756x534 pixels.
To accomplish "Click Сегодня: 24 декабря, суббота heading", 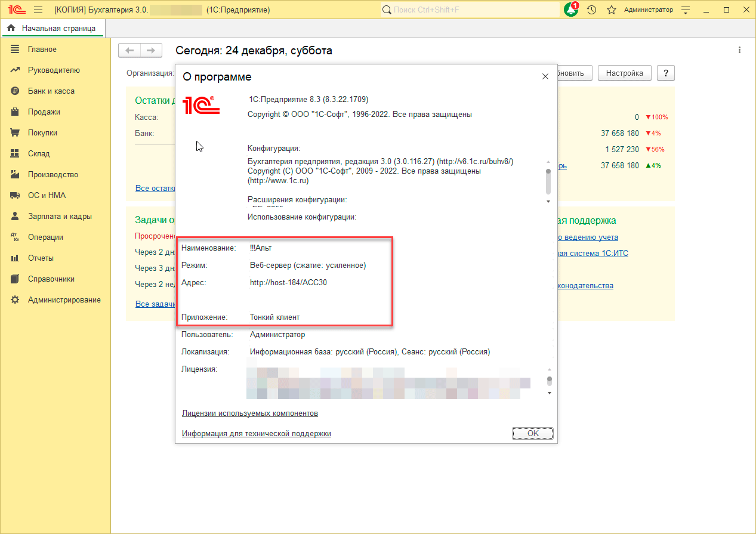I will point(254,51).
